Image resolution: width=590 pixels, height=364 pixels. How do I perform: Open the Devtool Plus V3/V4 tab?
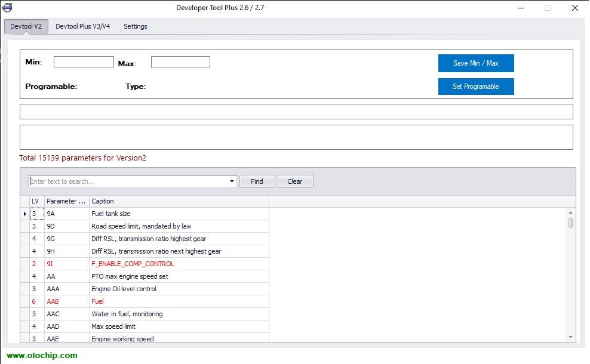(83, 26)
